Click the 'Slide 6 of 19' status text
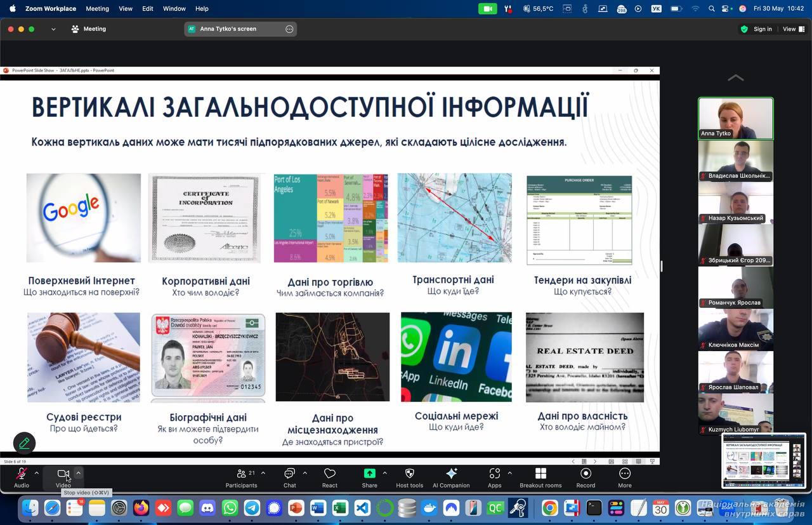The width and height of the screenshot is (812, 525). point(15,462)
